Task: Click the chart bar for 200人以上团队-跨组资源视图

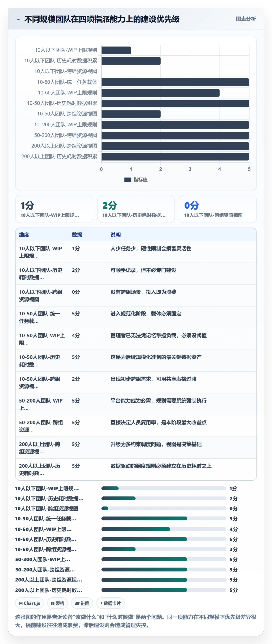Action: (175, 146)
